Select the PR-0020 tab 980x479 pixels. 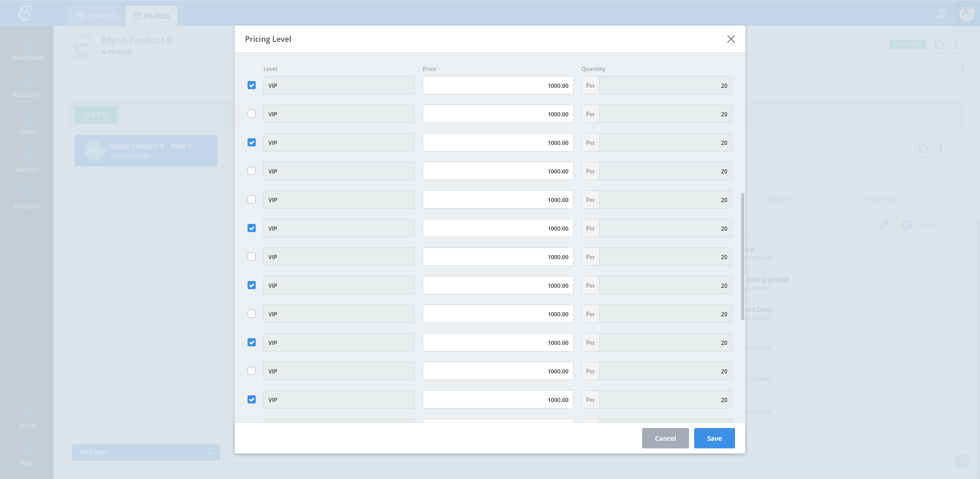tap(152, 16)
